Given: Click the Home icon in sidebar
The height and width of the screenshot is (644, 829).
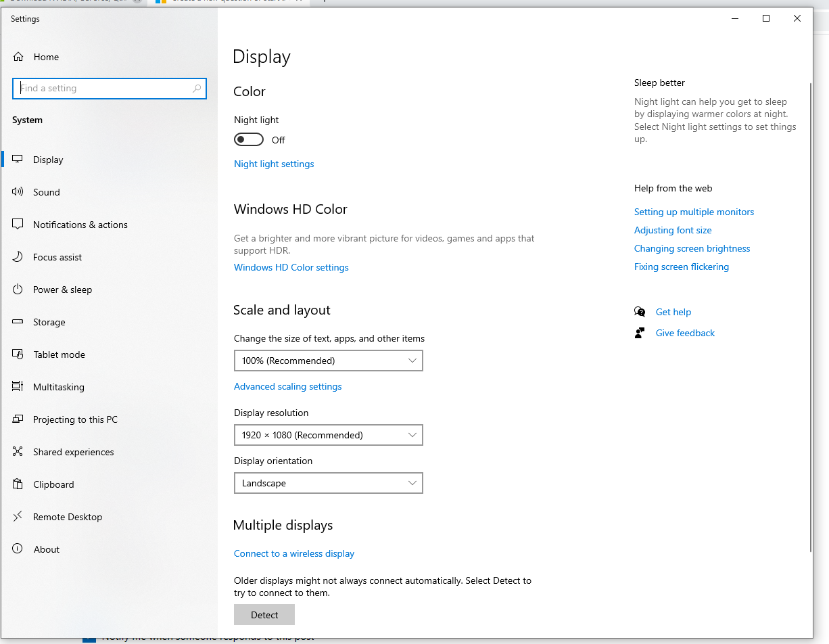Looking at the screenshot, I should pos(18,57).
